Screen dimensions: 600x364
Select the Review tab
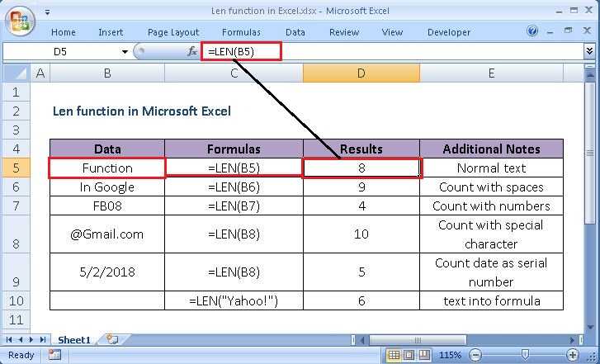point(344,32)
